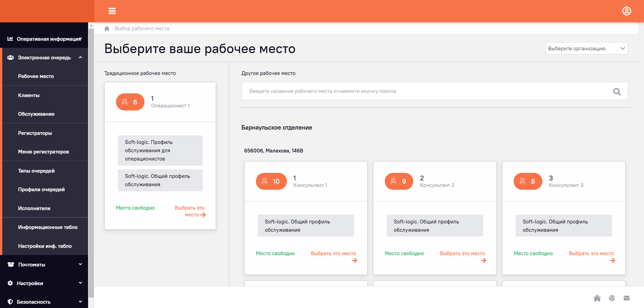Click Общий профиль обслуживания tag in Консультант 2
644x308 pixels.
click(x=435, y=226)
